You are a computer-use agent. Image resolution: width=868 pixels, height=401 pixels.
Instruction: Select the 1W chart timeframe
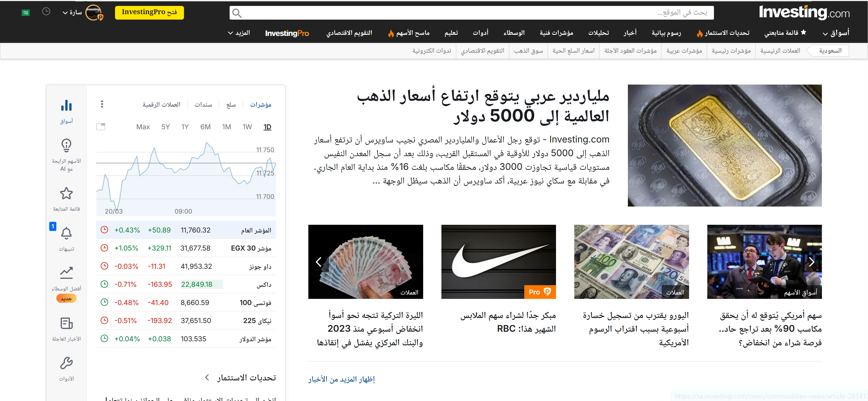tap(247, 127)
